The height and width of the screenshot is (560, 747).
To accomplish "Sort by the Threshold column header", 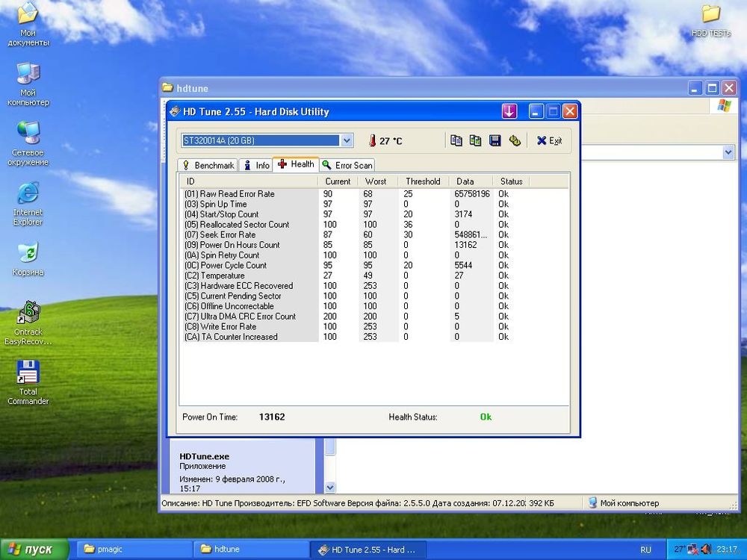I will click(423, 181).
